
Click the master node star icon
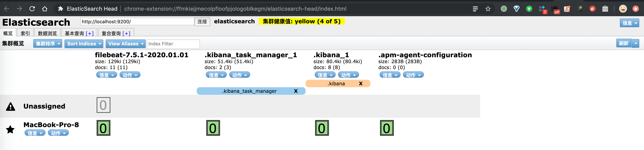(10, 129)
